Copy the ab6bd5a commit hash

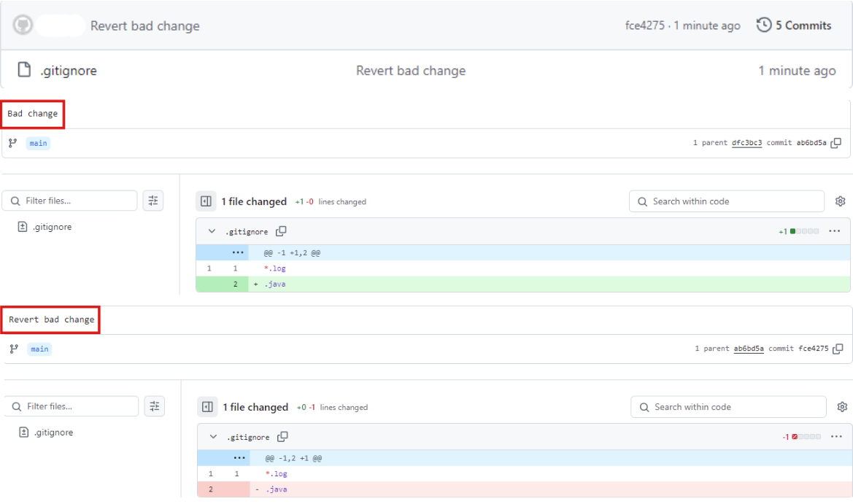click(x=836, y=143)
